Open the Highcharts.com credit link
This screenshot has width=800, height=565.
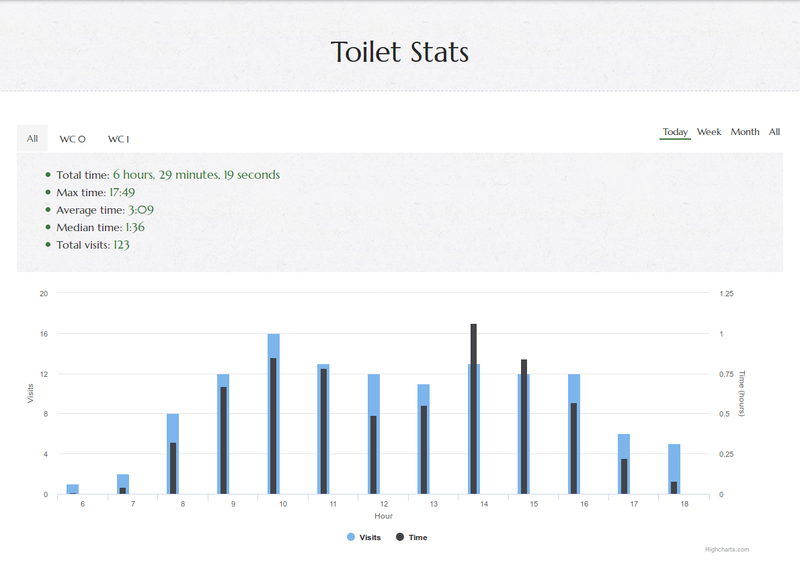tap(726, 549)
